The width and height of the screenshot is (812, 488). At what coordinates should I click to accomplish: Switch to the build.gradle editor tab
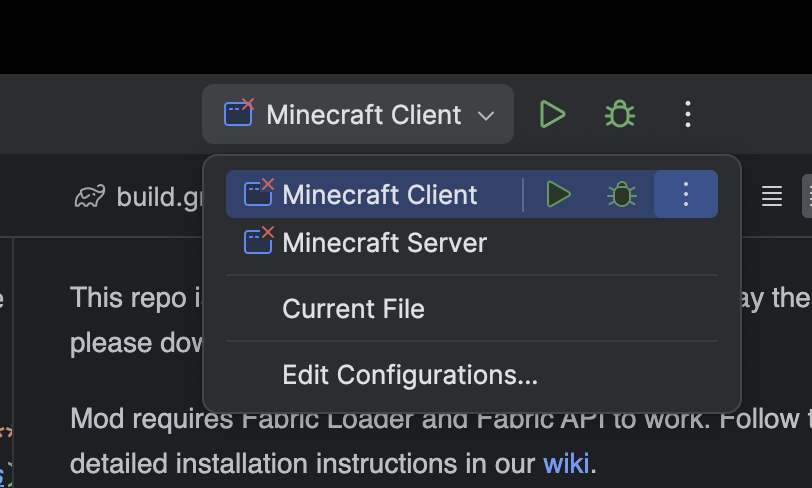140,197
